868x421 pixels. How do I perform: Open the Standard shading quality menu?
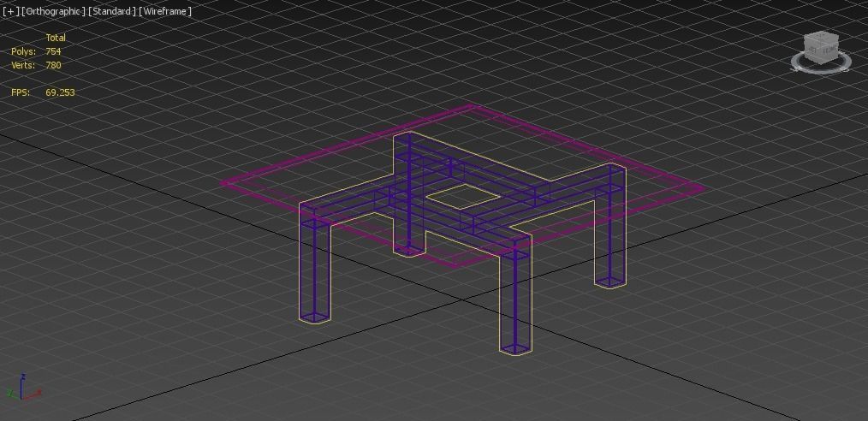point(112,11)
